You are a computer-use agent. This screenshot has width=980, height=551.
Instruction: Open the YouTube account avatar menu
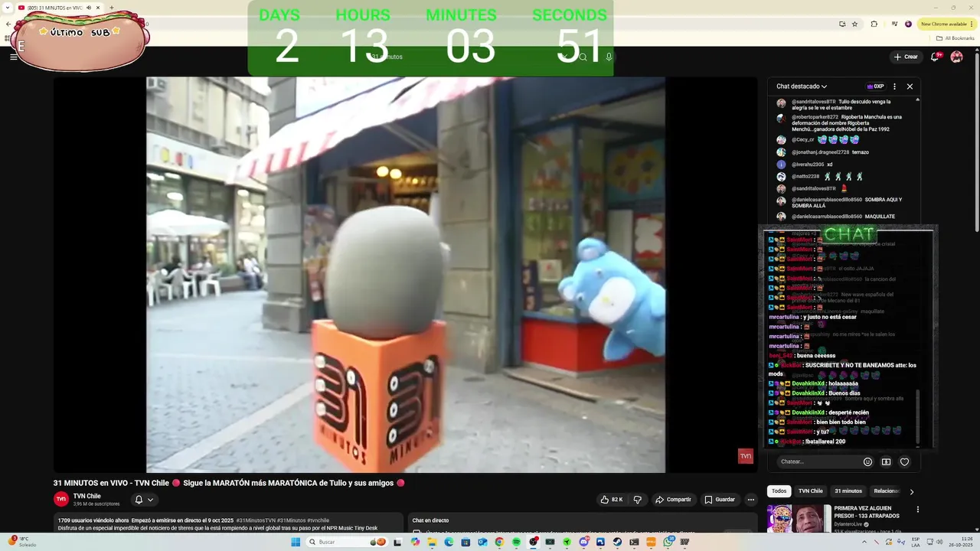956,57
